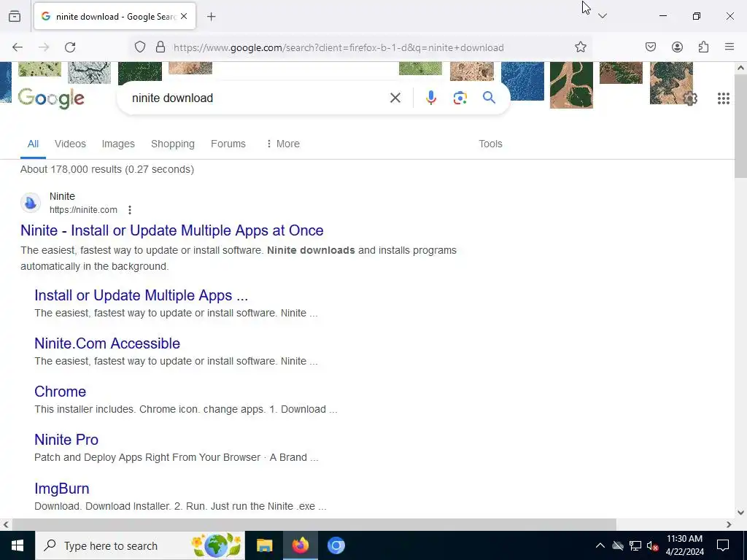Open the Windows Start menu
This screenshot has width=747, height=560.
click(x=18, y=545)
